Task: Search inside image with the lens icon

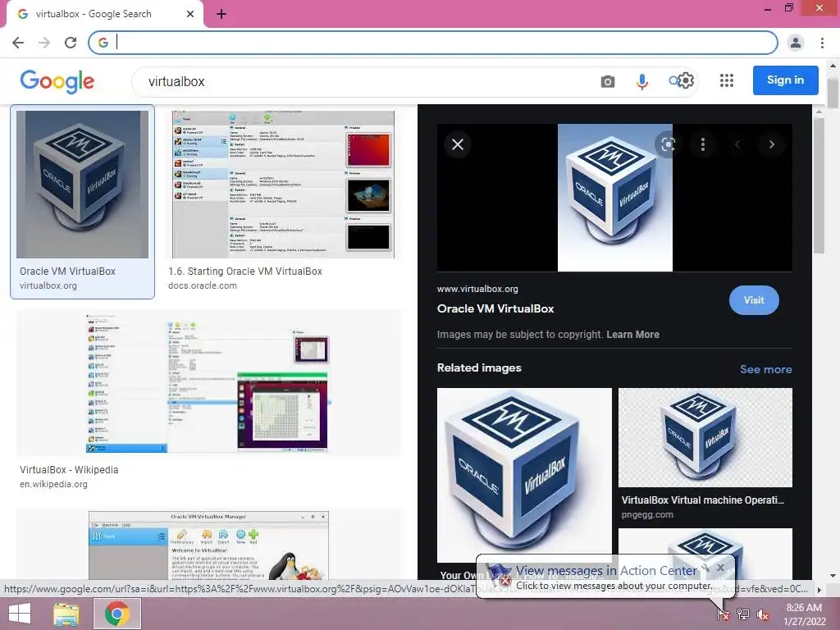Action: [x=668, y=144]
